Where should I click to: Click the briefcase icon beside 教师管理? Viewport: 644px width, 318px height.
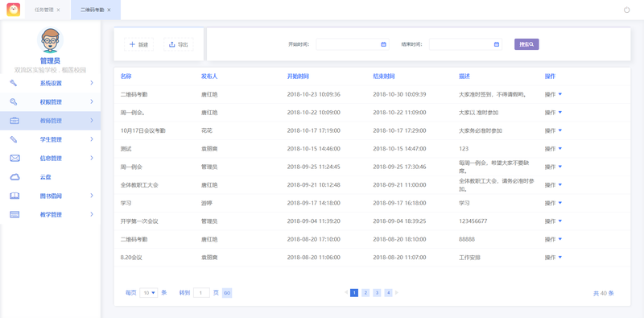pos(14,121)
